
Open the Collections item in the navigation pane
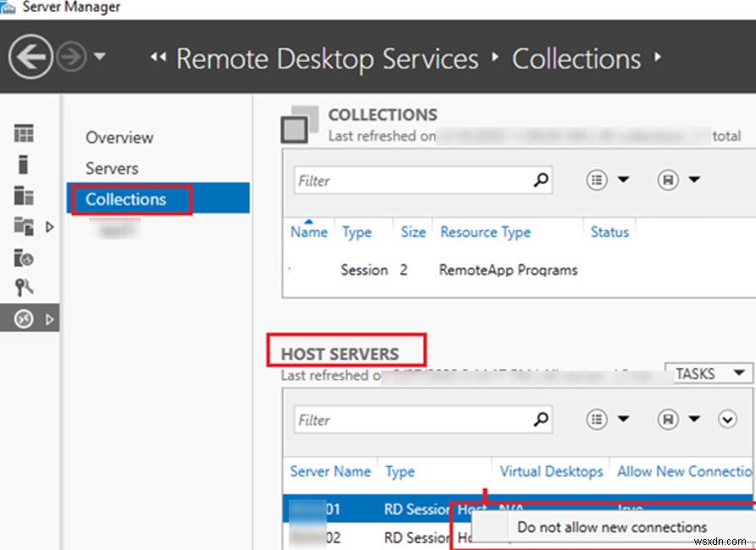[128, 199]
